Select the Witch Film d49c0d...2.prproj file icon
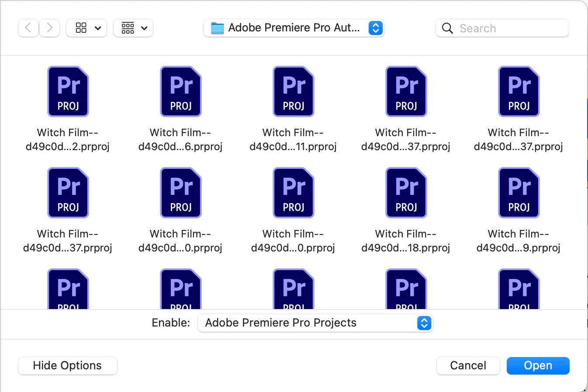This screenshot has width=588, height=392. [68, 92]
